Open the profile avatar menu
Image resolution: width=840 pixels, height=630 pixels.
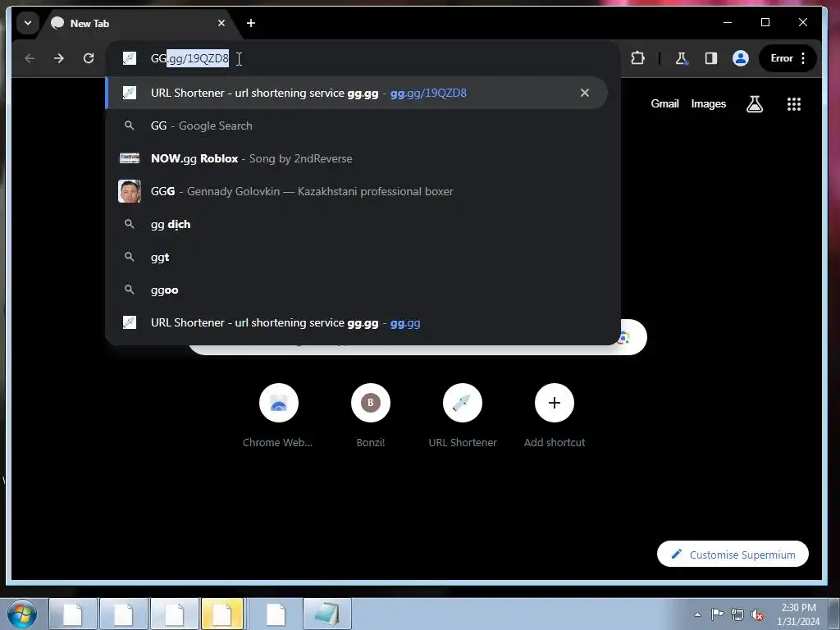741,58
